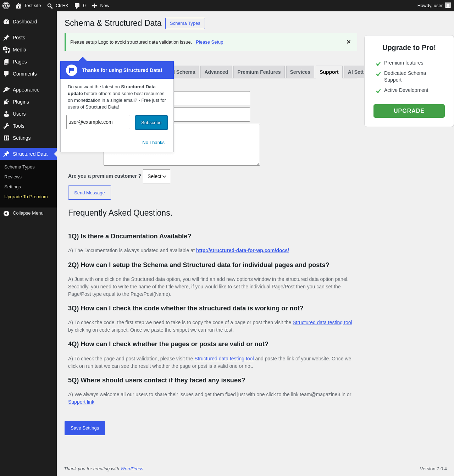The height and width of the screenshot is (476, 454).
Task: Select the Support tab
Action: click(x=329, y=72)
